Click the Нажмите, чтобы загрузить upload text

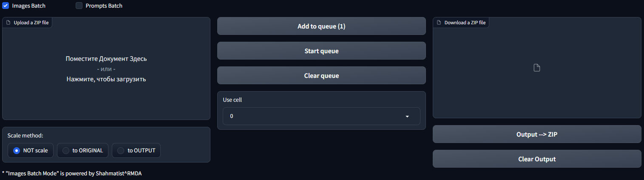pos(106,79)
